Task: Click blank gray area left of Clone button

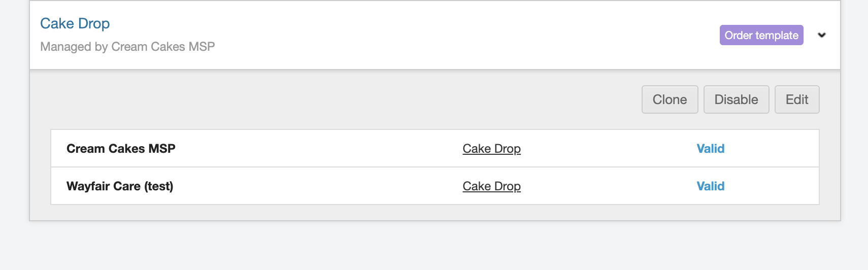Action: (x=355, y=99)
